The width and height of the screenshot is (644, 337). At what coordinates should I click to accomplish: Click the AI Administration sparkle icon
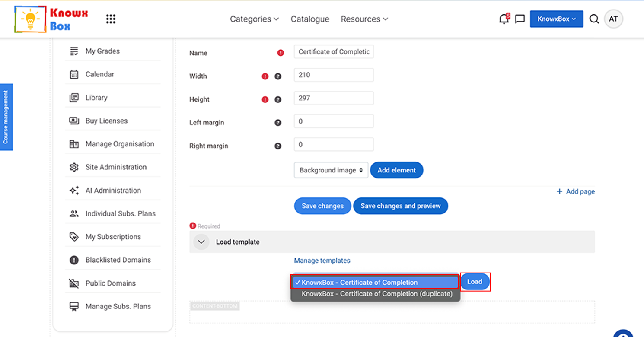(74, 191)
